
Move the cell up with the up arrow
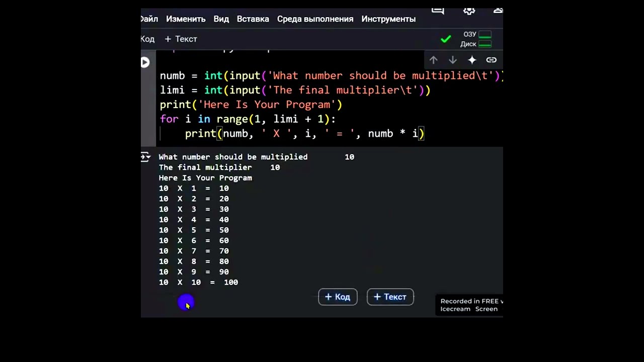433,60
